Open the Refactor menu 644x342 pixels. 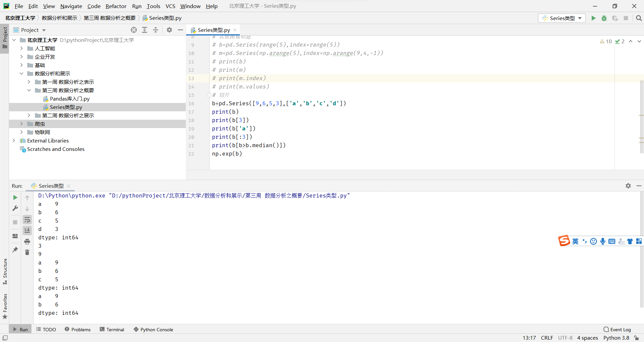[x=116, y=6]
